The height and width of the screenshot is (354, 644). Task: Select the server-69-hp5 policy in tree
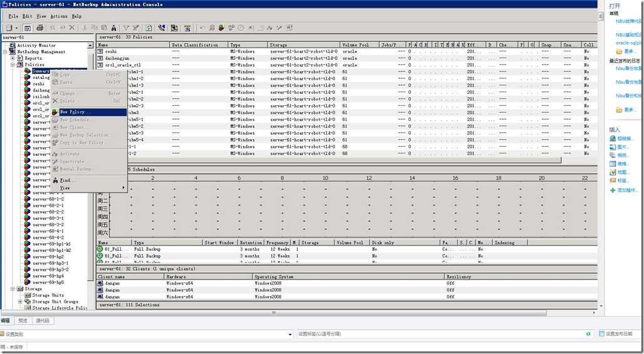coord(48,283)
